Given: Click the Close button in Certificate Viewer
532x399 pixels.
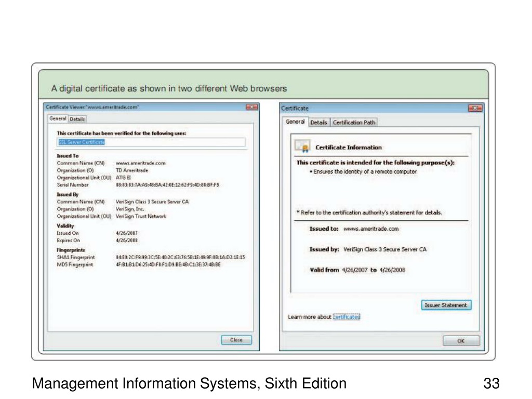Looking at the screenshot, I should click(236, 340).
